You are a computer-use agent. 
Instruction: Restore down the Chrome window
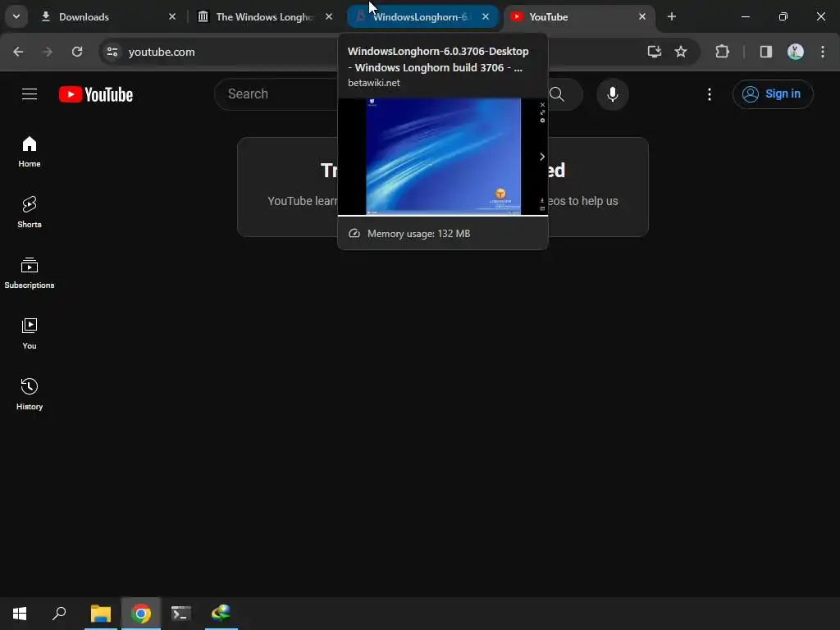783,16
